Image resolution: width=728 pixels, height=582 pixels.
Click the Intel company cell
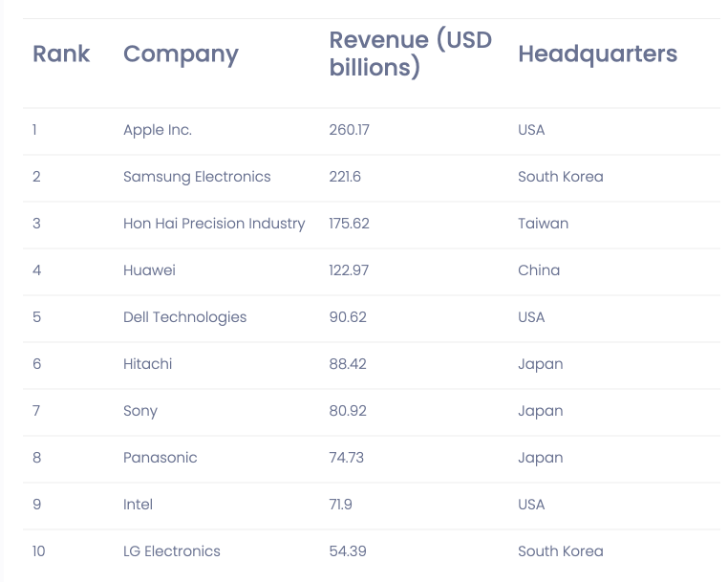138,505
